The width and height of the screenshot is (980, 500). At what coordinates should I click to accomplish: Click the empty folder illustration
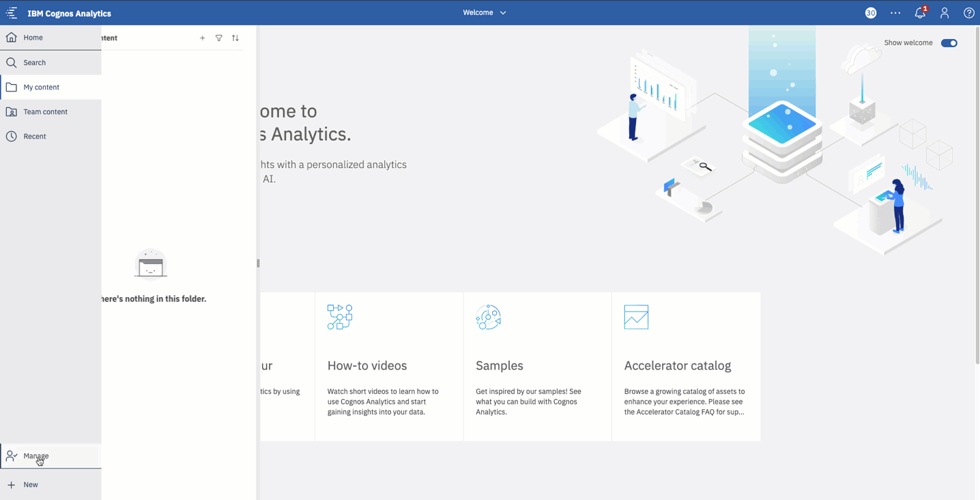point(151,264)
